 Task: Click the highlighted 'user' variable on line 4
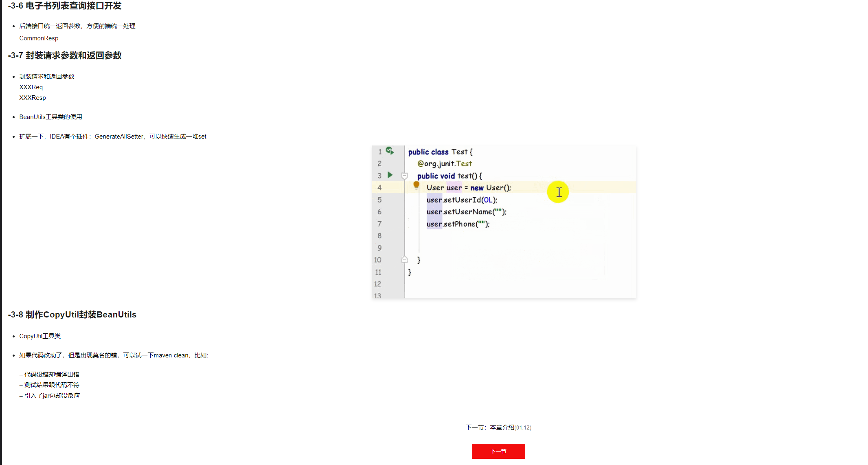(x=454, y=188)
